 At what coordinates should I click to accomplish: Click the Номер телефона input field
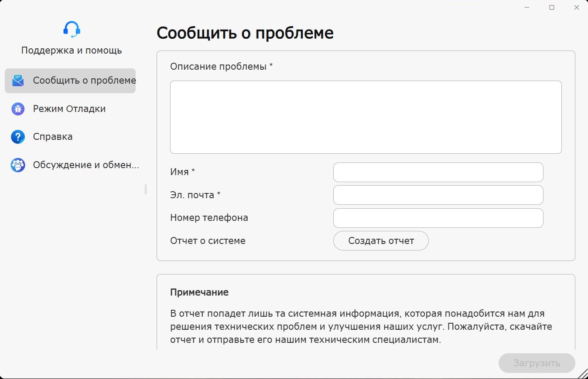(x=438, y=218)
